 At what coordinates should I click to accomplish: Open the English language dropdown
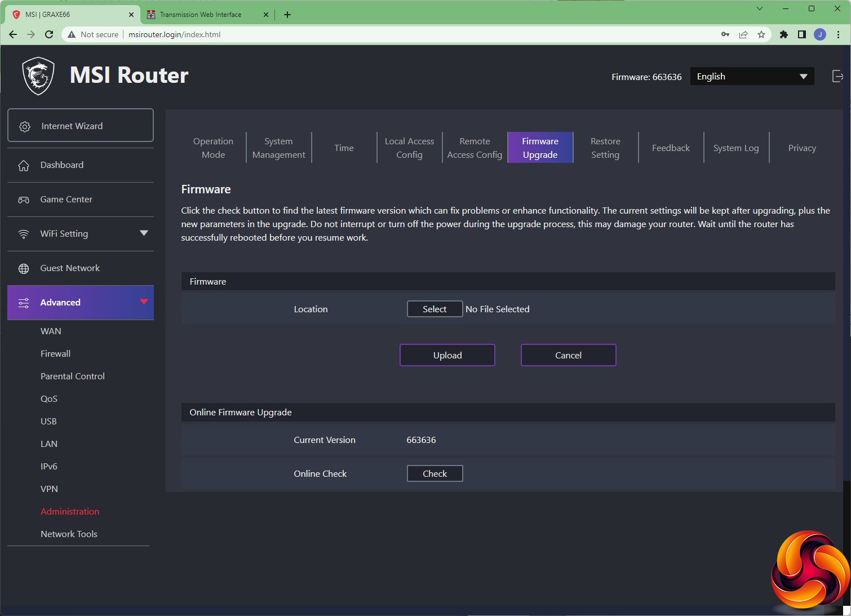(x=752, y=77)
